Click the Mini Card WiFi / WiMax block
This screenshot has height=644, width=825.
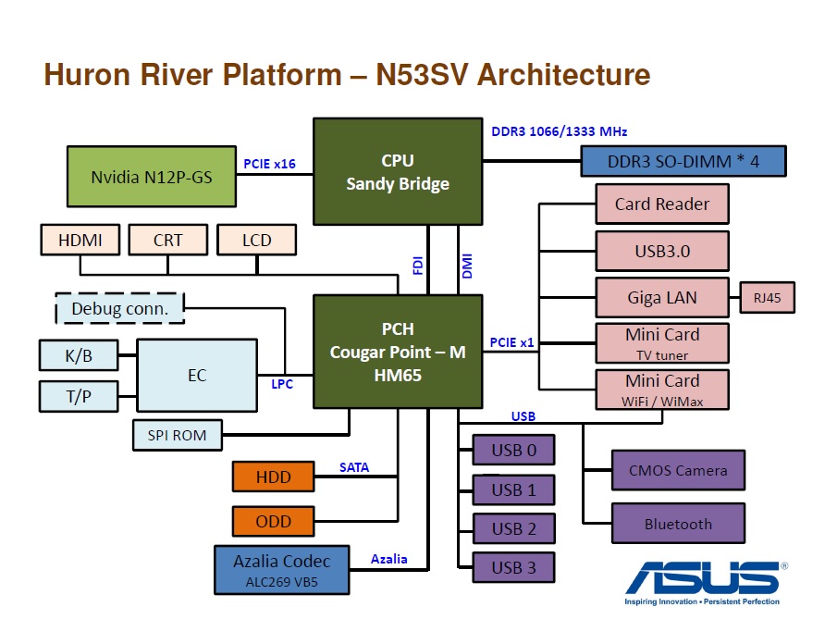662,390
